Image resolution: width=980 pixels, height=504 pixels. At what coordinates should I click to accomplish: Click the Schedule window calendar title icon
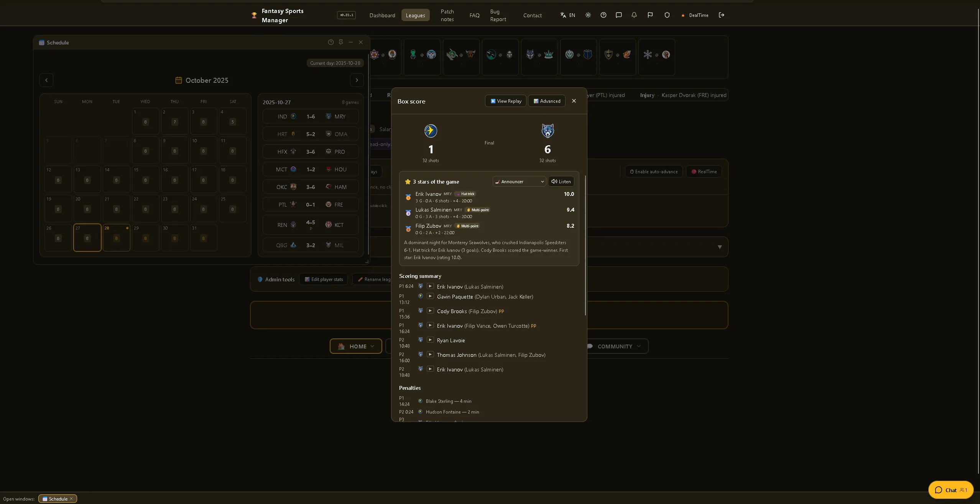click(x=41, y=43)
